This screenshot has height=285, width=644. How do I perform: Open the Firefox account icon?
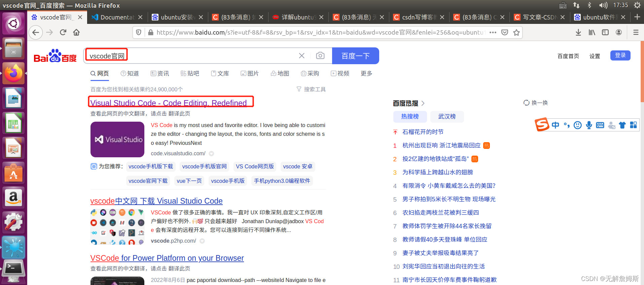[619, 32]
